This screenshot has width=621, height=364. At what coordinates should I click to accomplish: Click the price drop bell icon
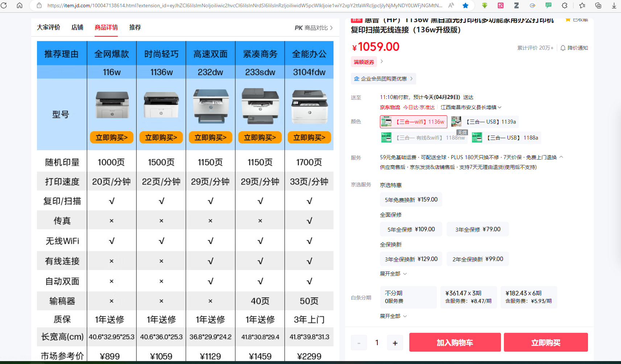click(x=563, y=48)
